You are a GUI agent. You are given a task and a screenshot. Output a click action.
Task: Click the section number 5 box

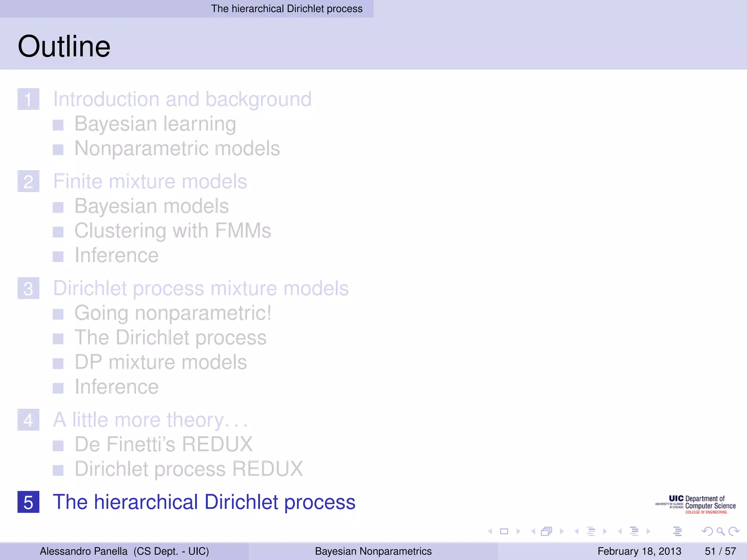(28, 502)
